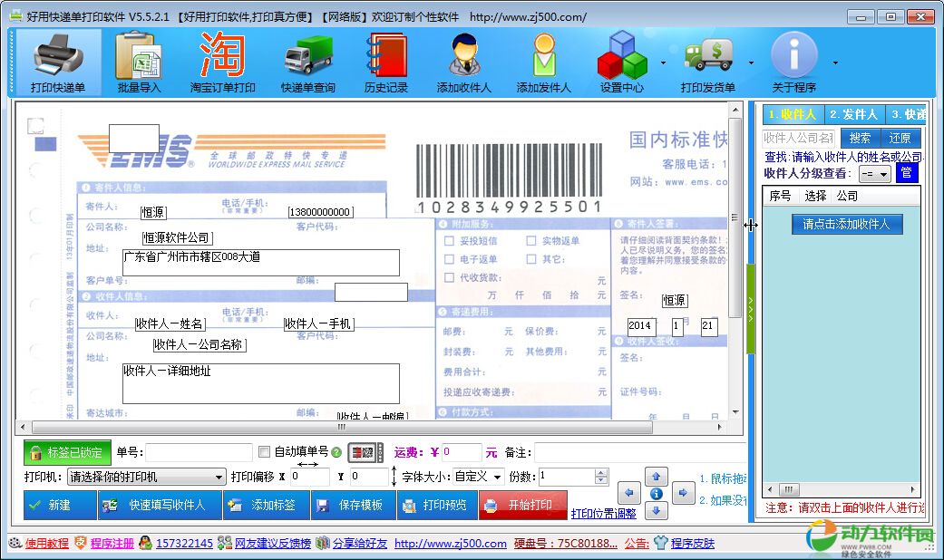The height and width of the screenshot is (560, 944).
Task: Open 淘宝订单打印 from the toolbar
Action: [x=222, y=63]
